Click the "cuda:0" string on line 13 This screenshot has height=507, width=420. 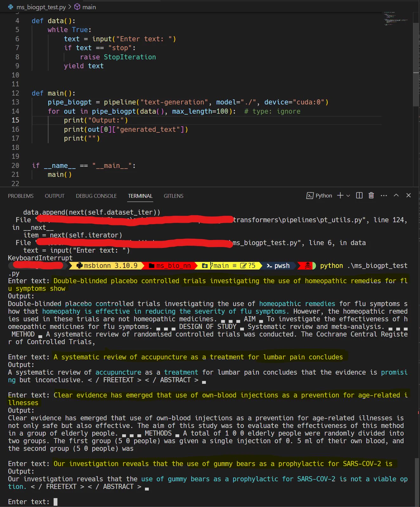(308, 102)
